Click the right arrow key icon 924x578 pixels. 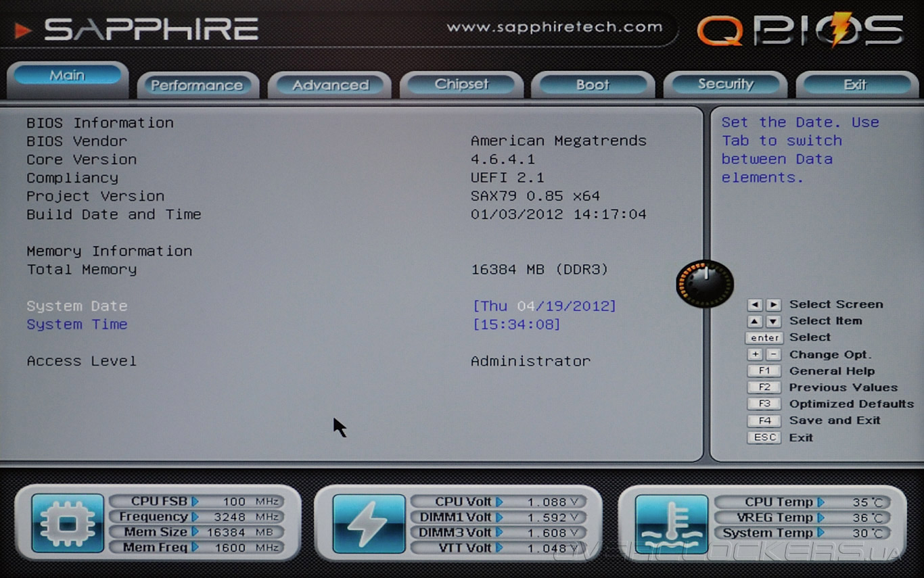click(x=773, y=305)
